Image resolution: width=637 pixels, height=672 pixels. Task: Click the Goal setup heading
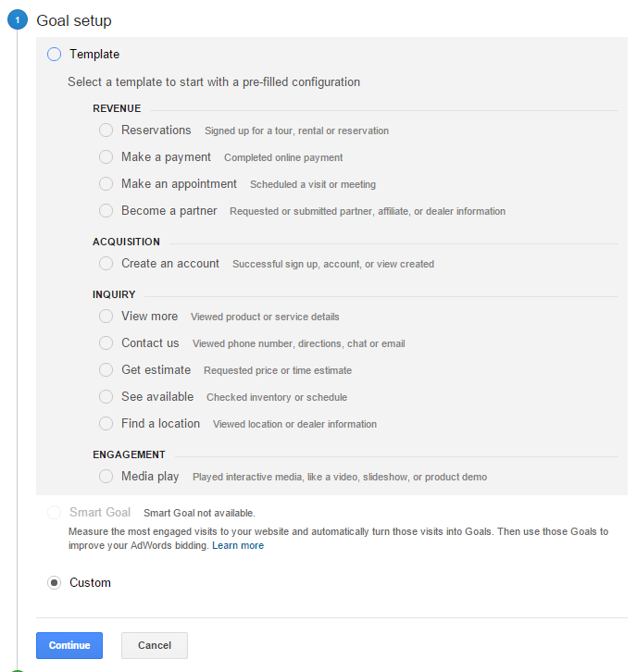point(74,20)
